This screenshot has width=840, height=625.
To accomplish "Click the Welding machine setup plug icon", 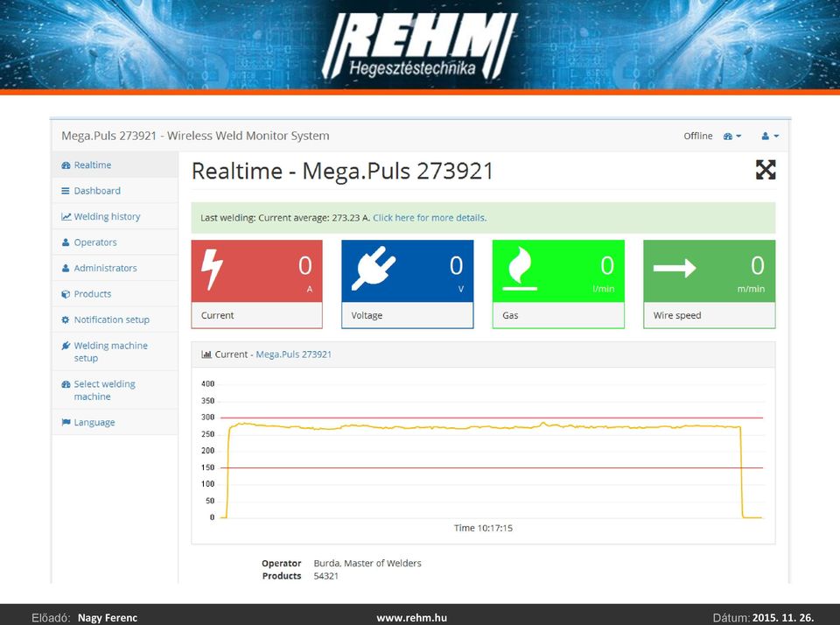I will pyautogui.click(x=66, y=345).
